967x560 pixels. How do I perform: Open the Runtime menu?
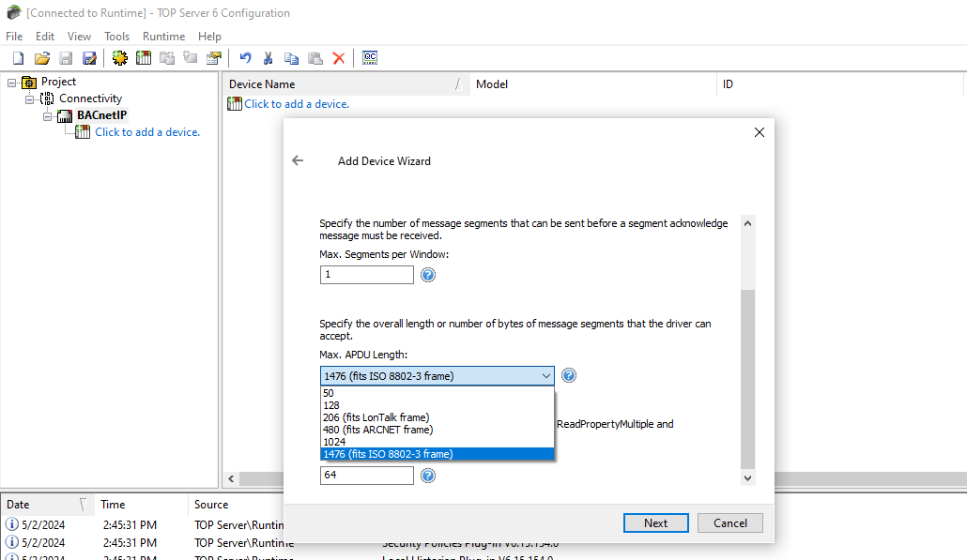[x=163, y=36]
